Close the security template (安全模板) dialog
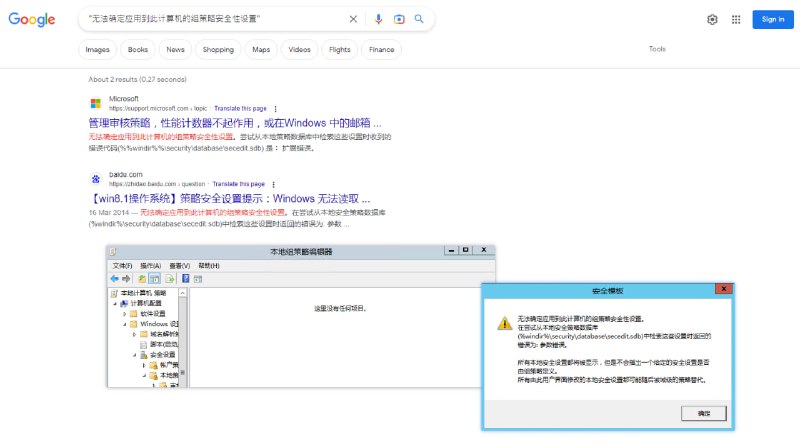This screenshot has width=800, height=446. coord(723,289)
